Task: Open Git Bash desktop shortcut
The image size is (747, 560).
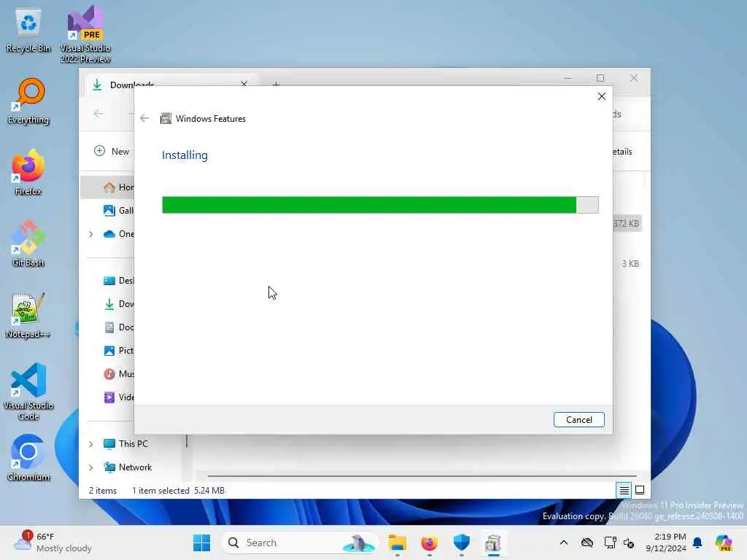Action: pos(28,244)
